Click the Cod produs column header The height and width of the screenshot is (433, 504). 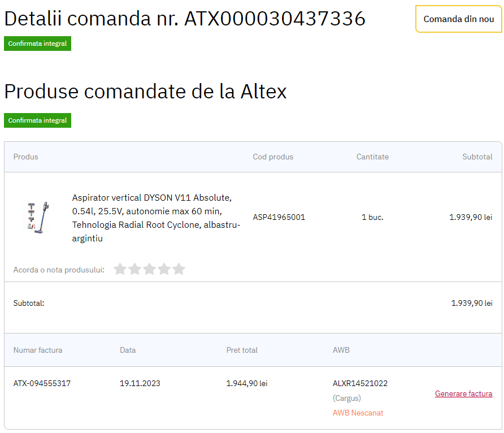[273, 157]
